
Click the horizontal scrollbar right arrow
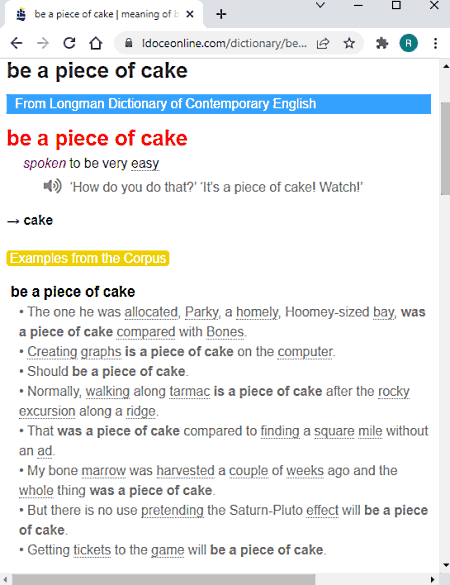432,580
